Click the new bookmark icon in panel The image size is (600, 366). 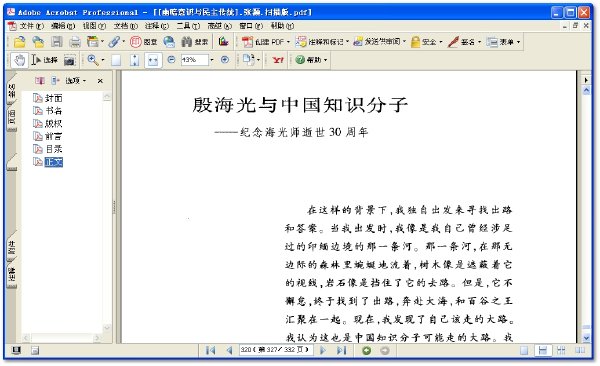pyautogui.click(x=40, y=80)
